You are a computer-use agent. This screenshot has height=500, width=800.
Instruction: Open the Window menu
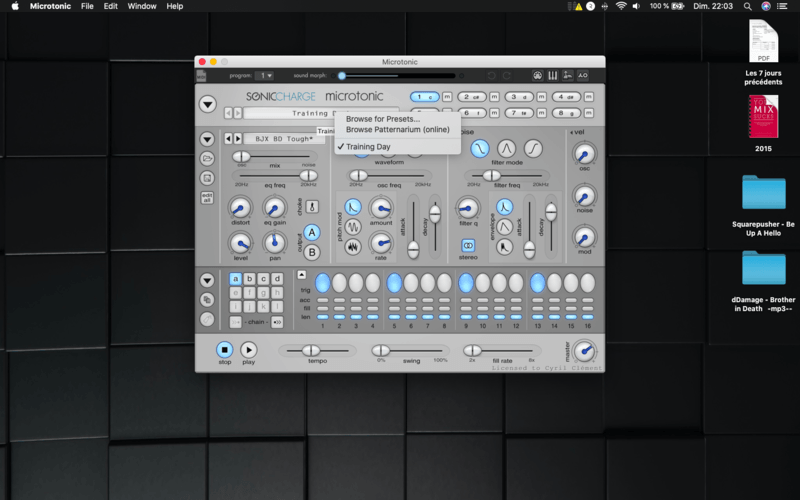pos(142,6)
